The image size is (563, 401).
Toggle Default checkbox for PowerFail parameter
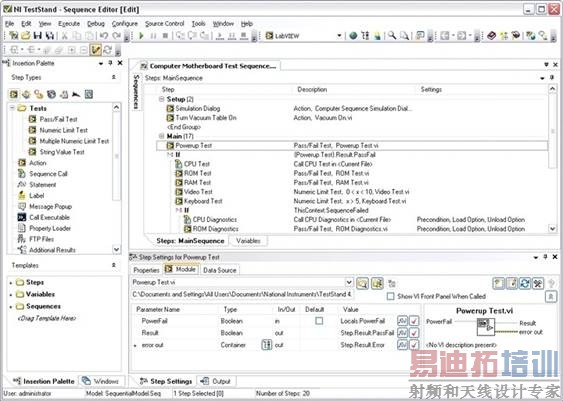(x=319, y=321)
